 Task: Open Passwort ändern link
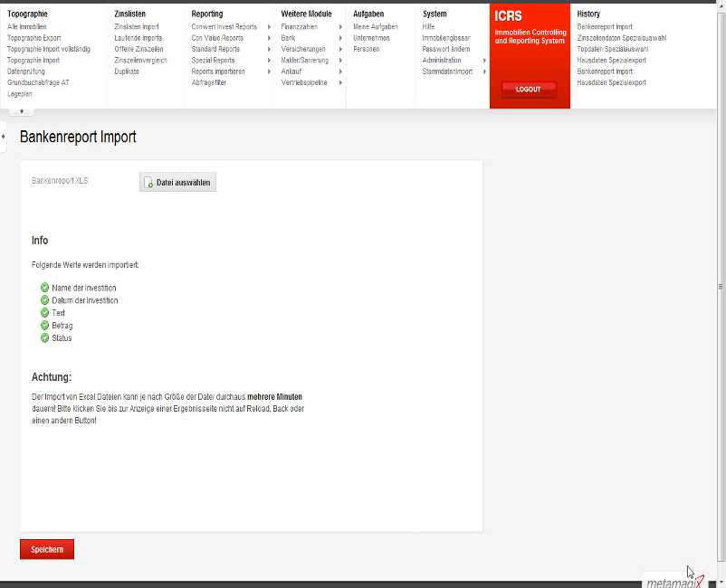446,49
